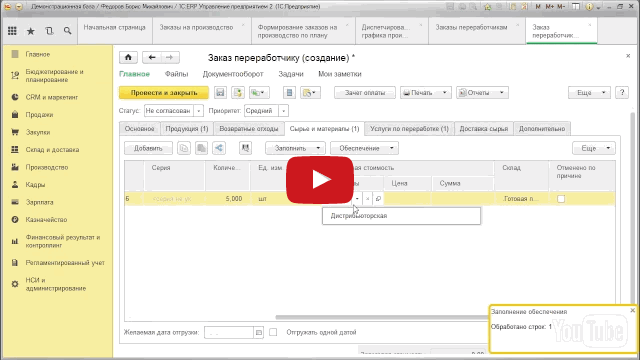Click the home icon button
640x360 pixels.
click(128, 58)
